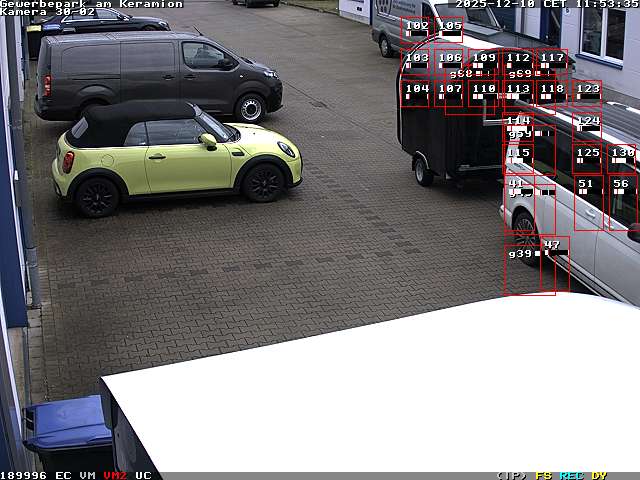
Task: Click the (IP) status indicator
Action: coord(511,475)
